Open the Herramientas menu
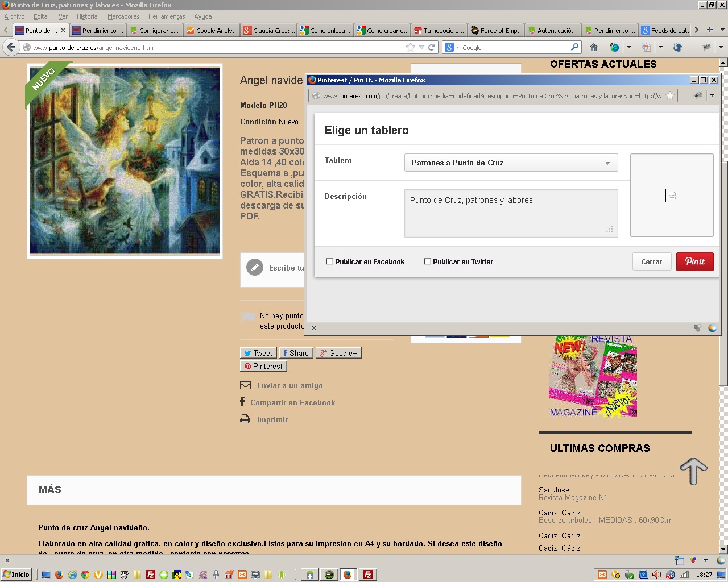 (x=167, y=16)
